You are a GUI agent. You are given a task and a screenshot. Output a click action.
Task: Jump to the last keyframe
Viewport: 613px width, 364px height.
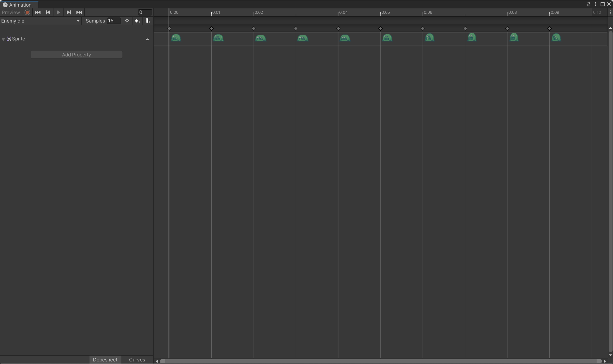click(79, 12)
